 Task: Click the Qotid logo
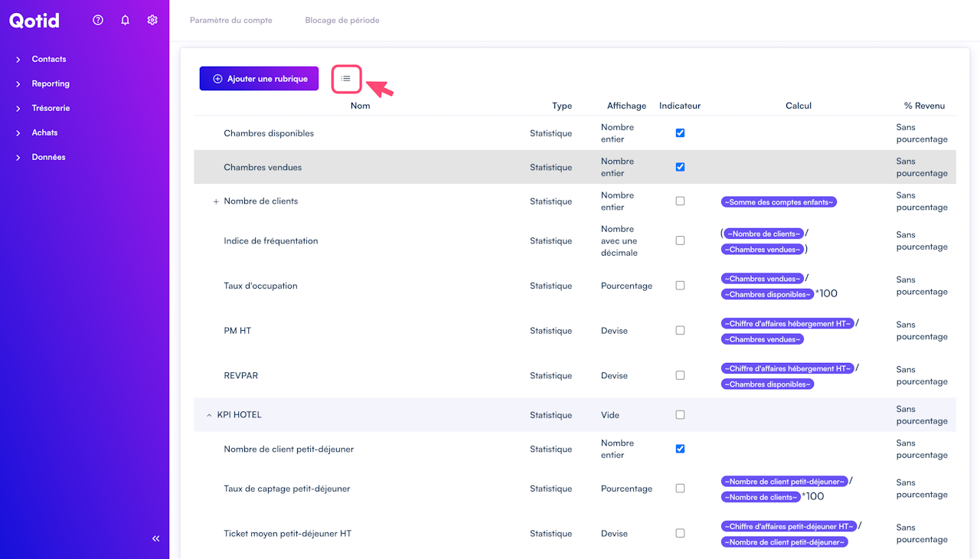34,21
